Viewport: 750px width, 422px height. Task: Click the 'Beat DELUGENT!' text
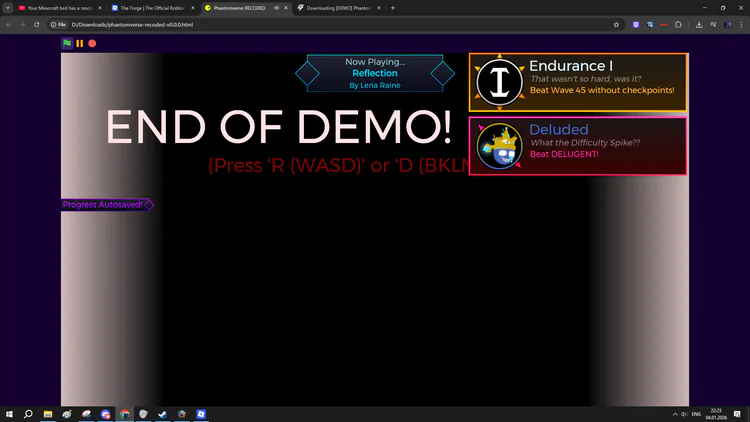tap(564, 154)
